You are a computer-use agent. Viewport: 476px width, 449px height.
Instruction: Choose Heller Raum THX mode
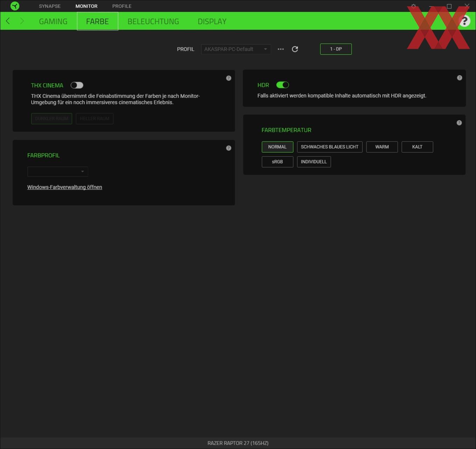94,119
